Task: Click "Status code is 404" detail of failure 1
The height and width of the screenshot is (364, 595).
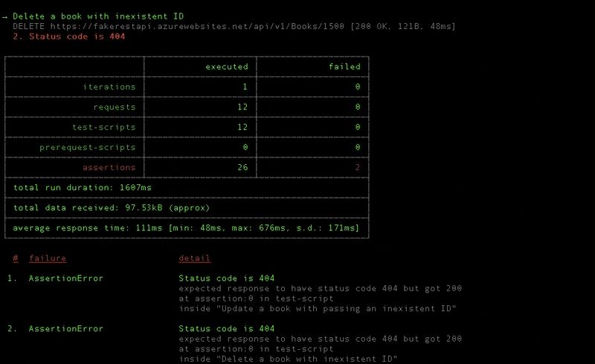Action: (x=227, y=279)
